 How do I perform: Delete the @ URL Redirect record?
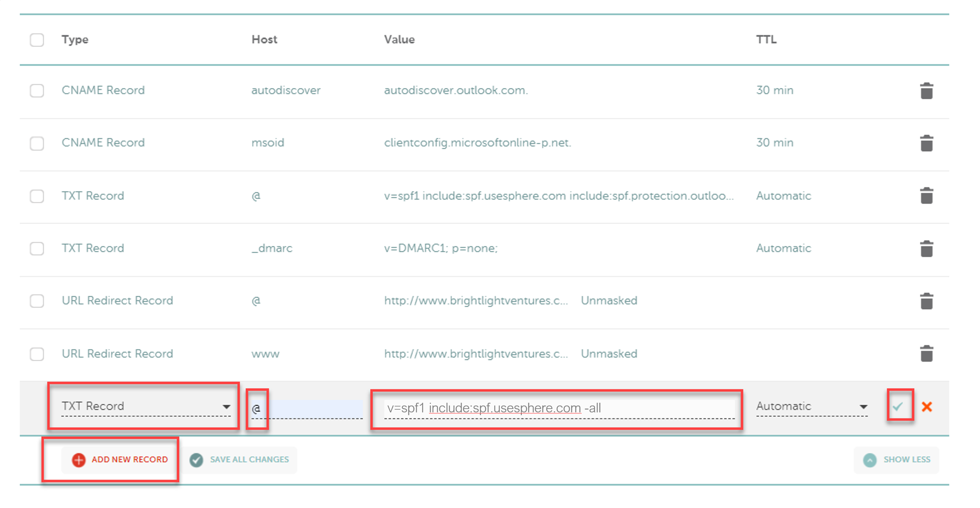(926, 301)
